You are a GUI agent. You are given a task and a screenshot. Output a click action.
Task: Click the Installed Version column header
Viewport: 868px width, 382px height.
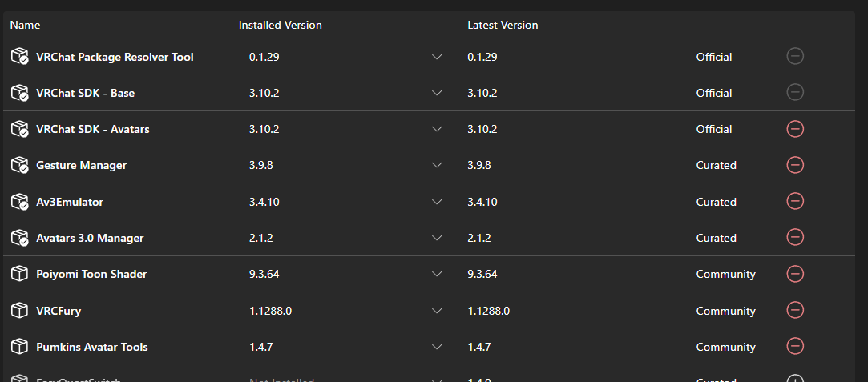(280, 25)
